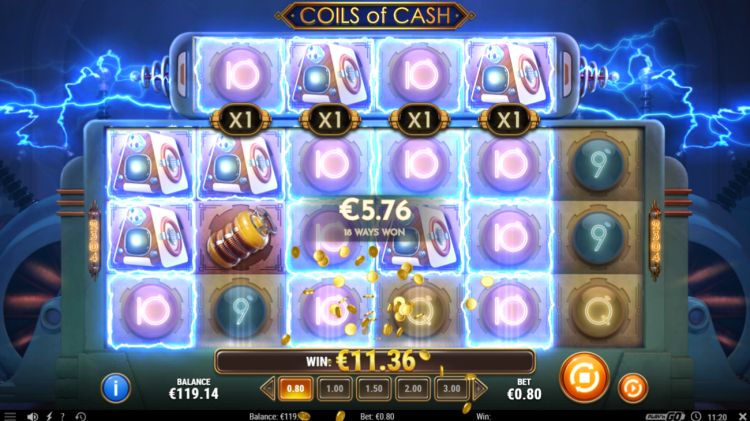Click the Play'n GO logo

click(664, 416)
